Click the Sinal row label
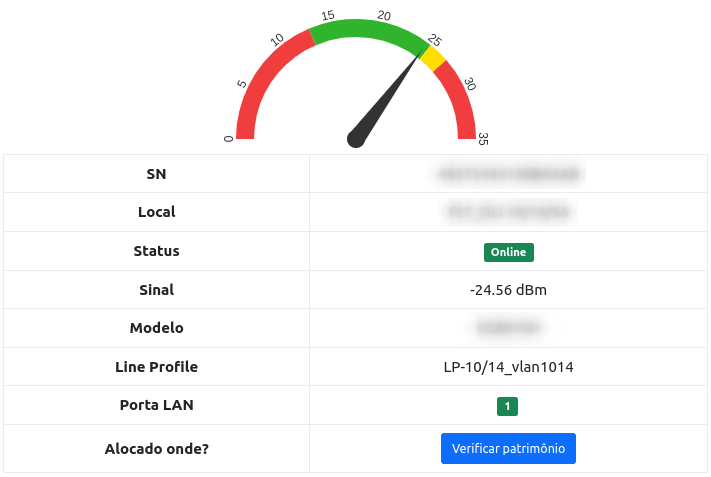Image resolution: width=711 pixels, height=477 pixels. click(156, 290)
